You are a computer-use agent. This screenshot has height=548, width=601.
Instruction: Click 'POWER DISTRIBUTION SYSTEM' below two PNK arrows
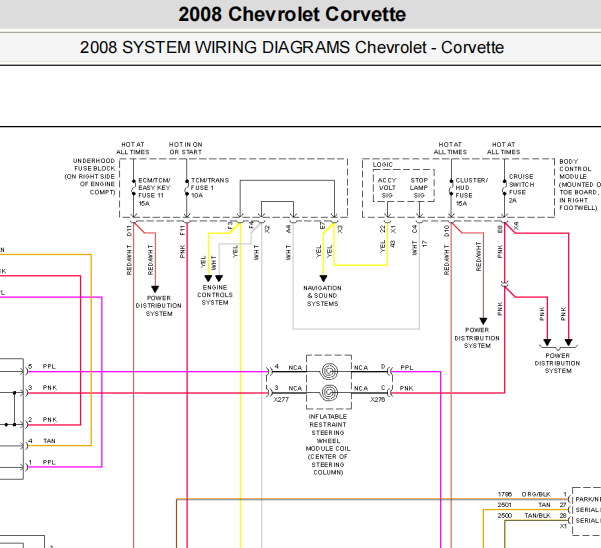click(557, 363)
